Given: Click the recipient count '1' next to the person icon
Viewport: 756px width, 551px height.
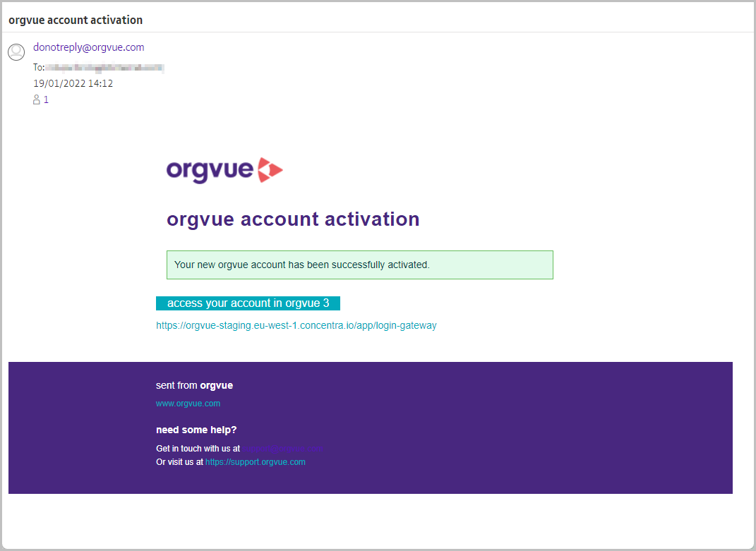Looking at the screenshot, I should tap(45, 99).
